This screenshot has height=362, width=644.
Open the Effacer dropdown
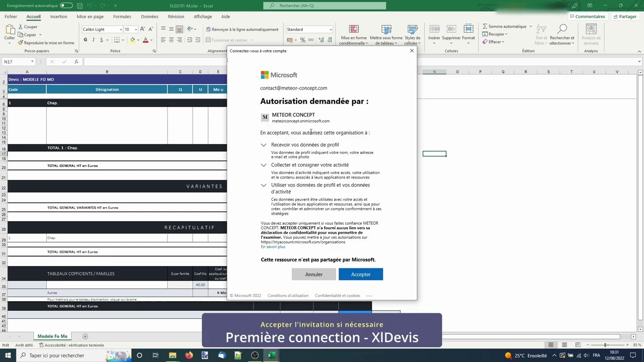(495, 42)
